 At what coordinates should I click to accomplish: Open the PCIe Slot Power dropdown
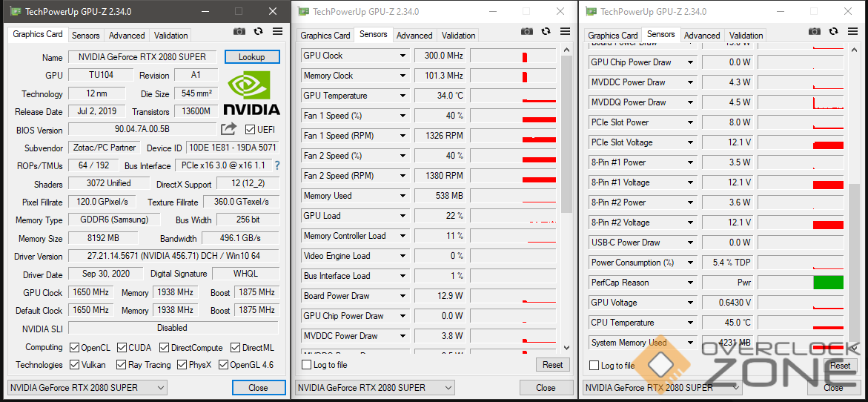(690, 122)
